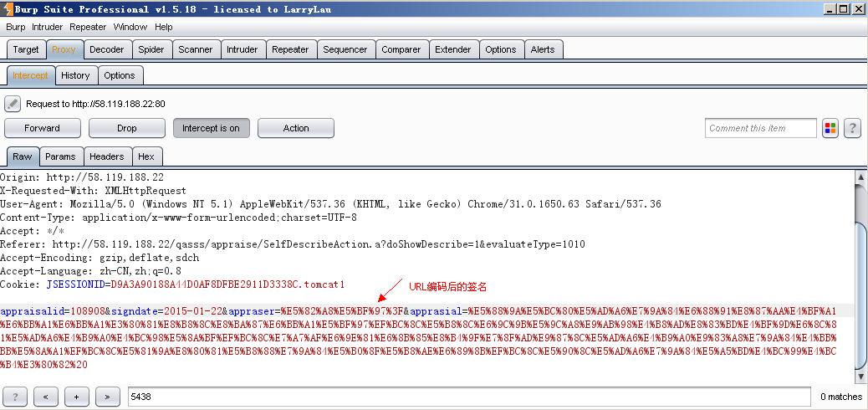Switch to the Sequencer tab
The image size is (868, 410).
tap(345, 49)
